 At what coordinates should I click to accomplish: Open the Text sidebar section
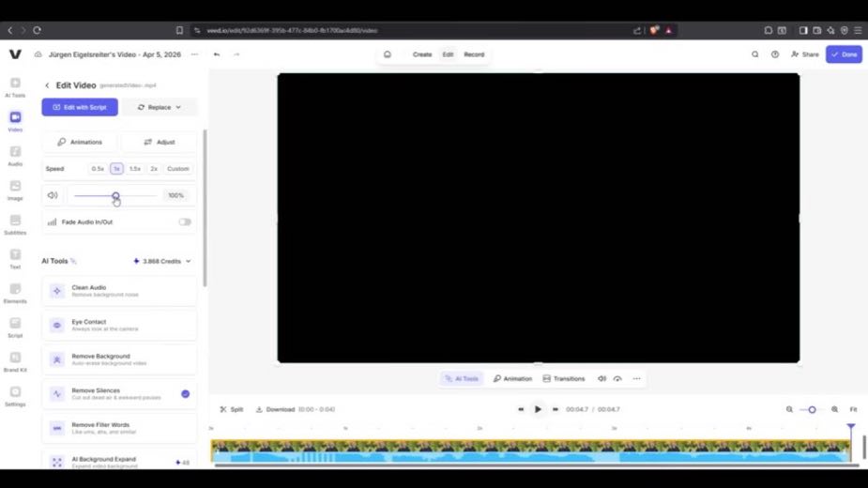coord(15,259)
